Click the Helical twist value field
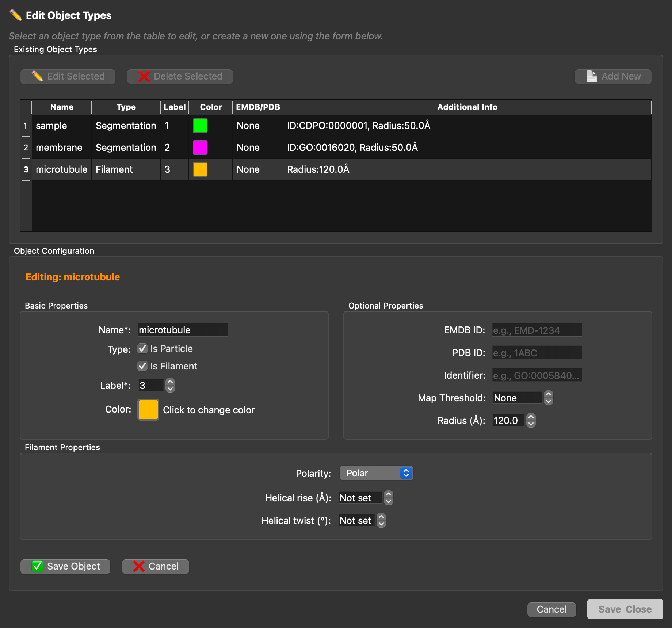Screen dimensions: 672x628 pyautogui.click(x=357, y=520)
